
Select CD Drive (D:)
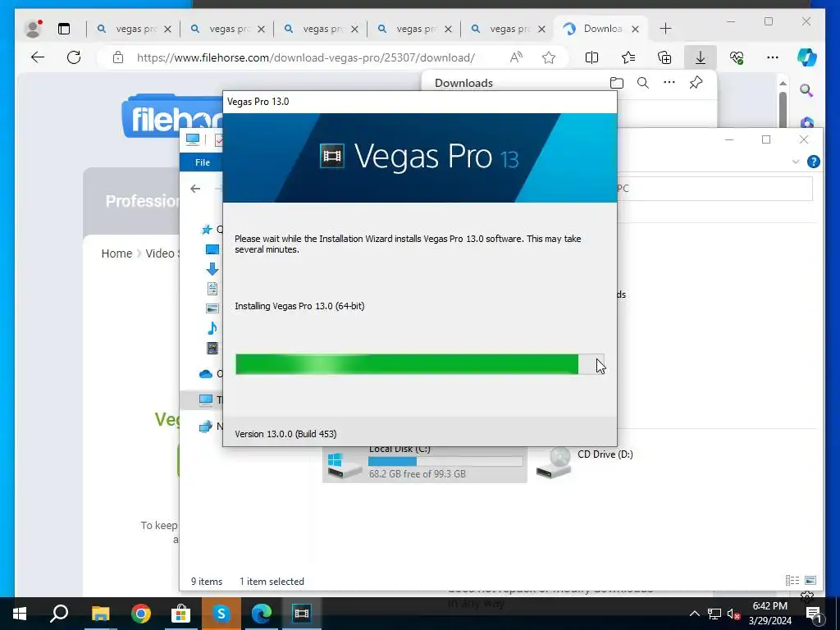[x=585, y=462]
